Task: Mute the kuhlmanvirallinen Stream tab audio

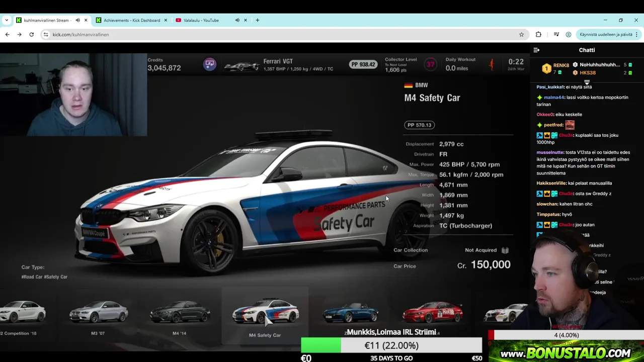Action: (77, 20)
